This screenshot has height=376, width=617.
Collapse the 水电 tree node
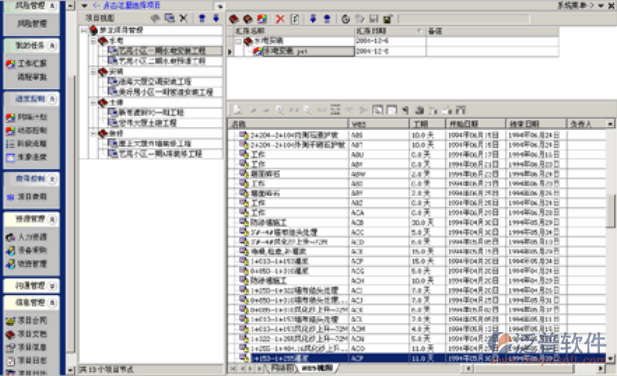click(x=94, y=41)
